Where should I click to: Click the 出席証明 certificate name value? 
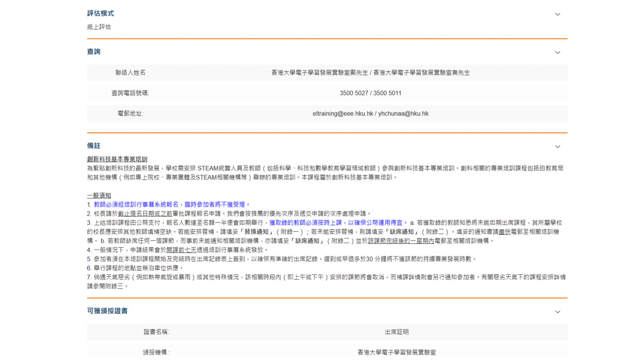[396, 332]
